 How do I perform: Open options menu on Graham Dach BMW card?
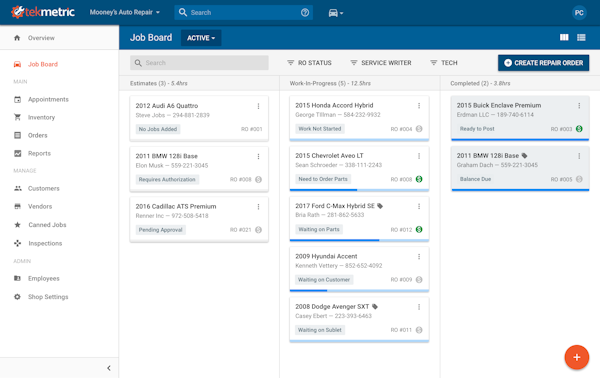point(579,156)
